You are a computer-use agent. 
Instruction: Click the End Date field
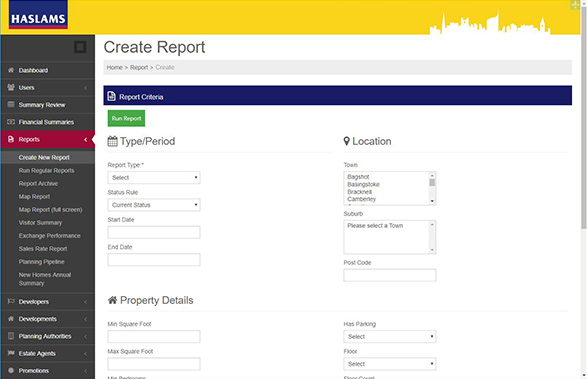tap(154, 260)
